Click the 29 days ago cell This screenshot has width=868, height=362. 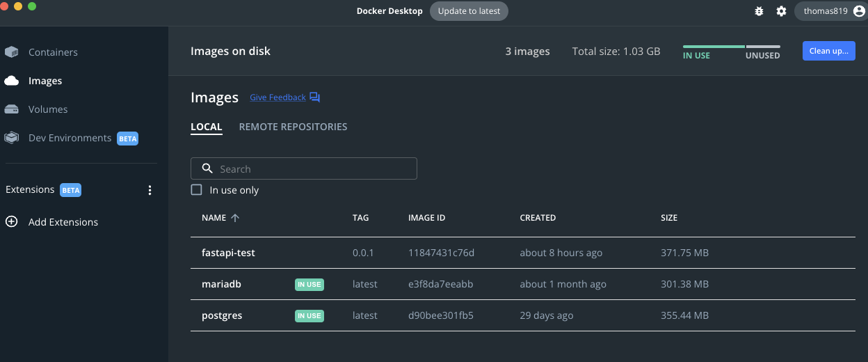547,315
